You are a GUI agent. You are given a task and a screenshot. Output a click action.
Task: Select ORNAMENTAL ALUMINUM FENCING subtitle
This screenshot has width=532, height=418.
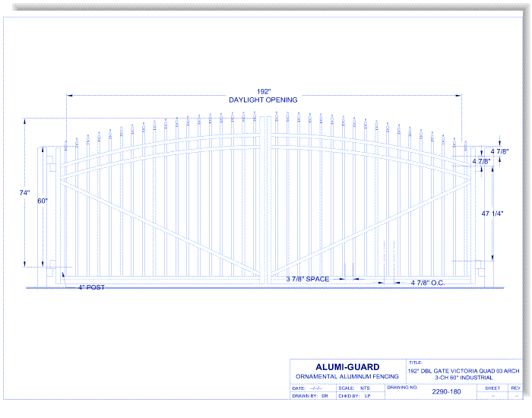coord(347,376)
